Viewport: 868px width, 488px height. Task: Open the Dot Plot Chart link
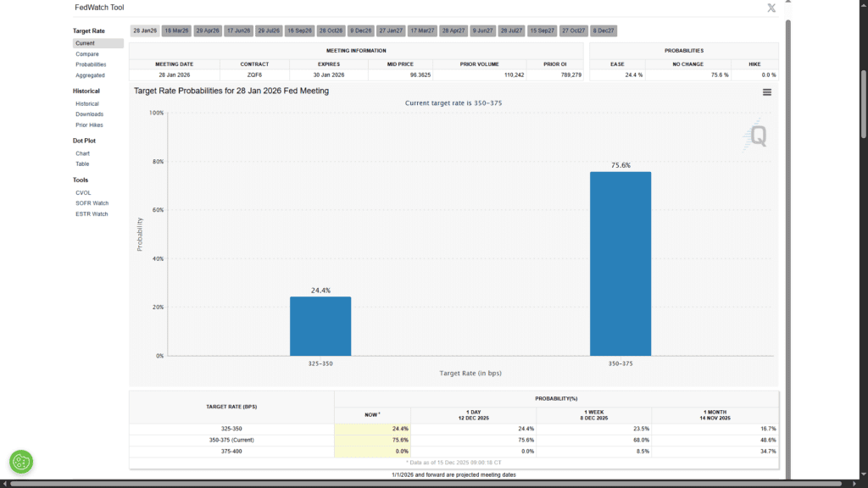82,153
